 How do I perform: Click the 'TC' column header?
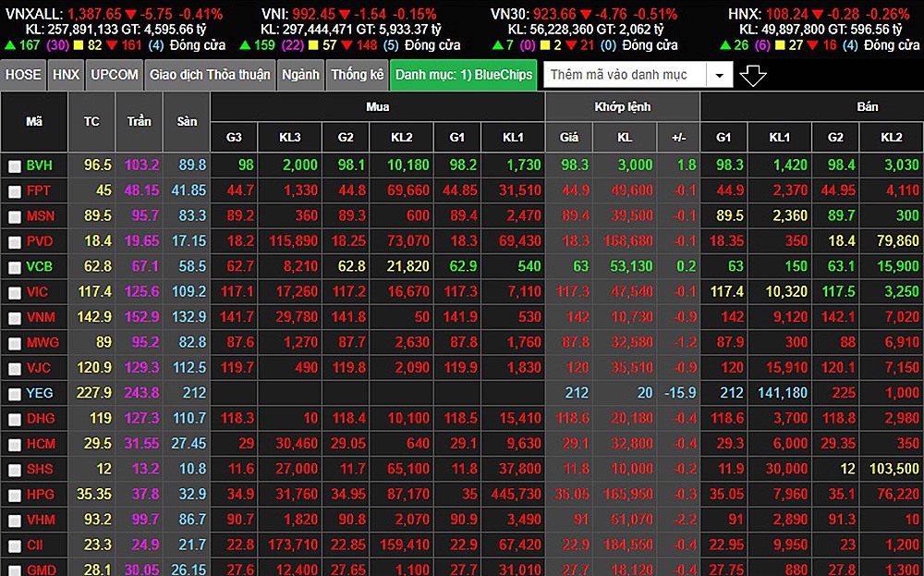91,122
